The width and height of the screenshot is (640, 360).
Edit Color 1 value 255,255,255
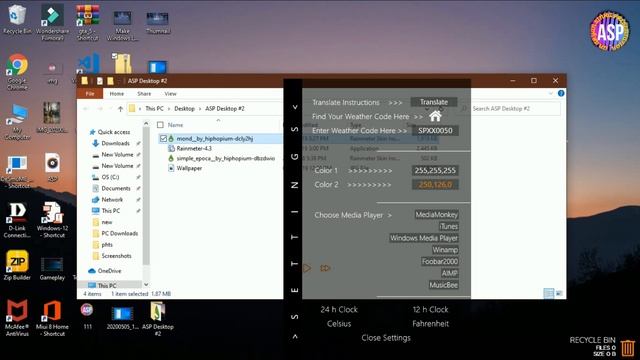point(435,171)
